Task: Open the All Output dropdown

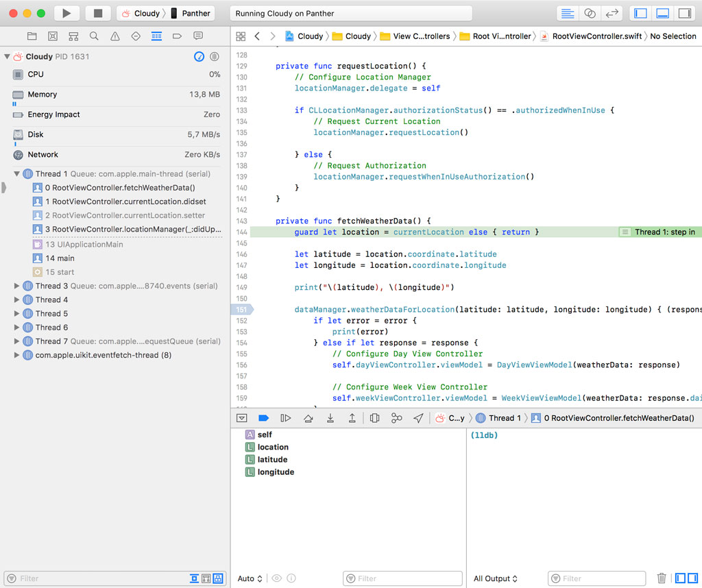Action: 495,578
